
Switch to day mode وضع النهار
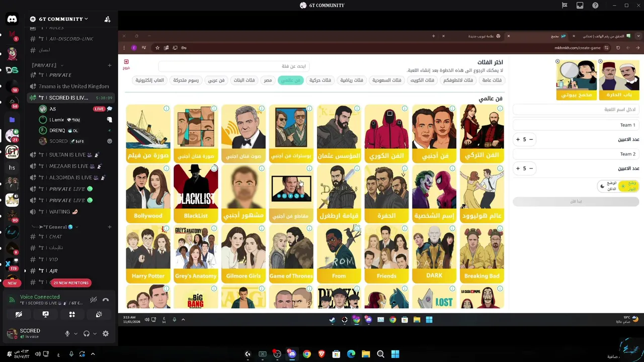(x=629, y=186)
